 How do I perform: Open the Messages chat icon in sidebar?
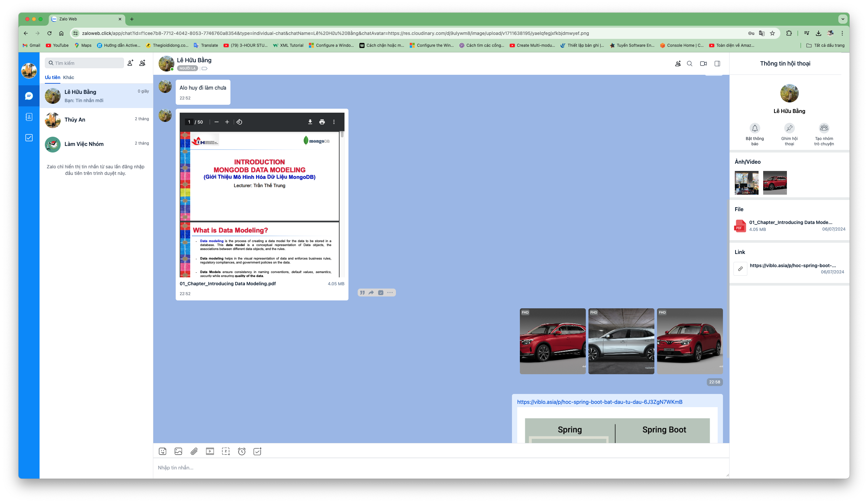(x=29, y=96)
